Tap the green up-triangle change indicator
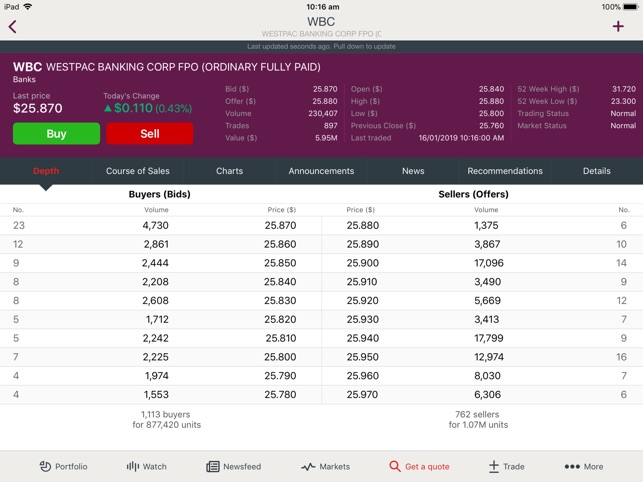The width and height of the screenshot is (643, 482). [x=108, y=108]
